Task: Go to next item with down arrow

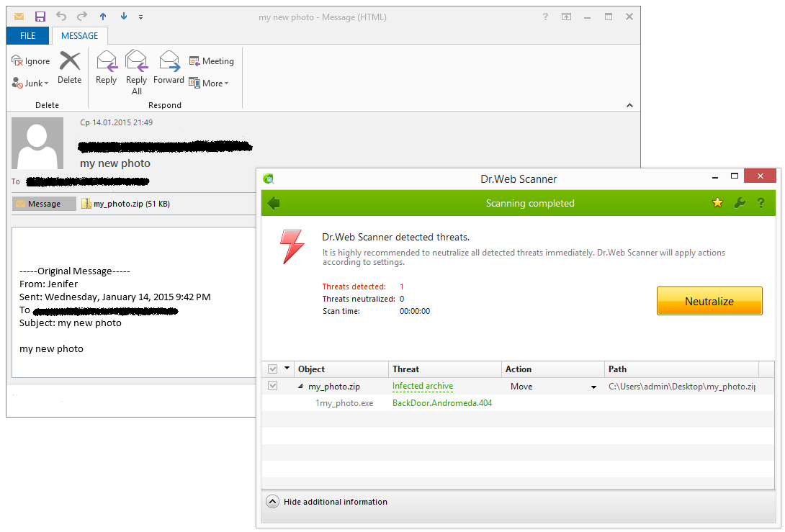Action: tap(124, 17)
